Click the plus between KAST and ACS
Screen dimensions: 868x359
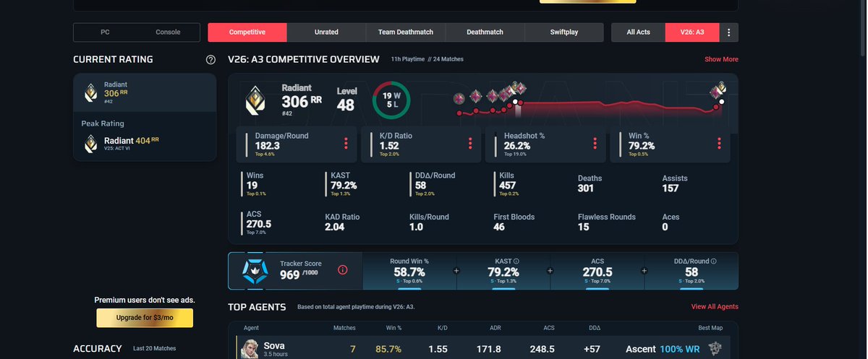[550, 271]
